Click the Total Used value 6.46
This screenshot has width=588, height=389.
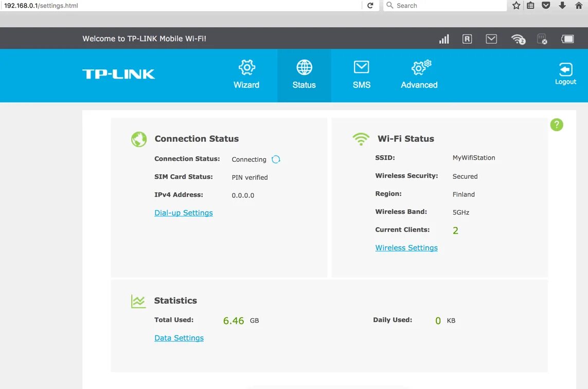pyautogui.click(x=233, y=321)
